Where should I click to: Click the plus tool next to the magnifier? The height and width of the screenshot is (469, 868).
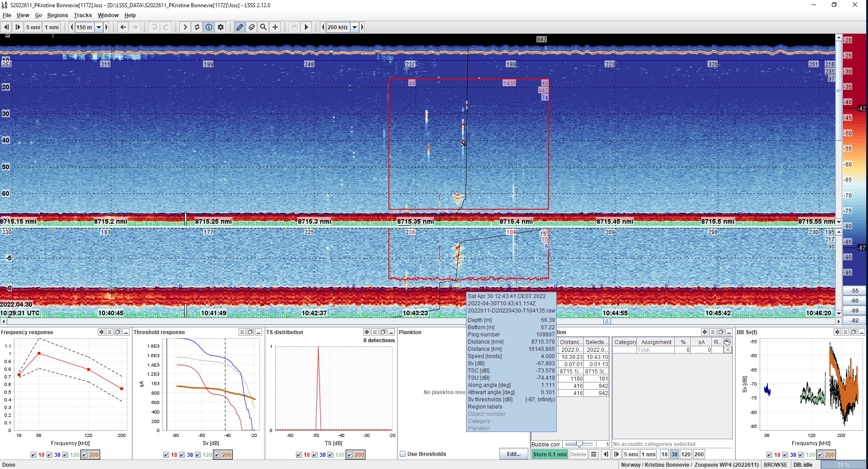[x=275, y=27]
